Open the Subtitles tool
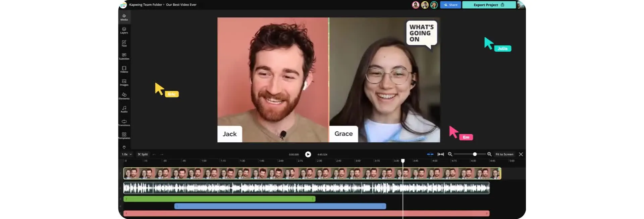 (124, 57)
